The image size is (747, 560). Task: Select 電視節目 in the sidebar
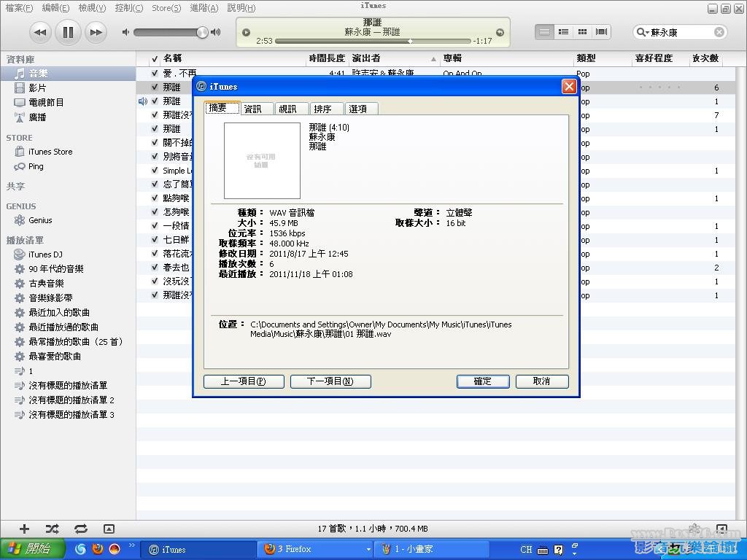coord(68,102)
